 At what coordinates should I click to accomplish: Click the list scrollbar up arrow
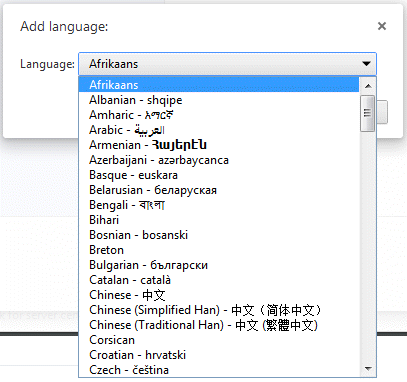click(x=368, y=86)
